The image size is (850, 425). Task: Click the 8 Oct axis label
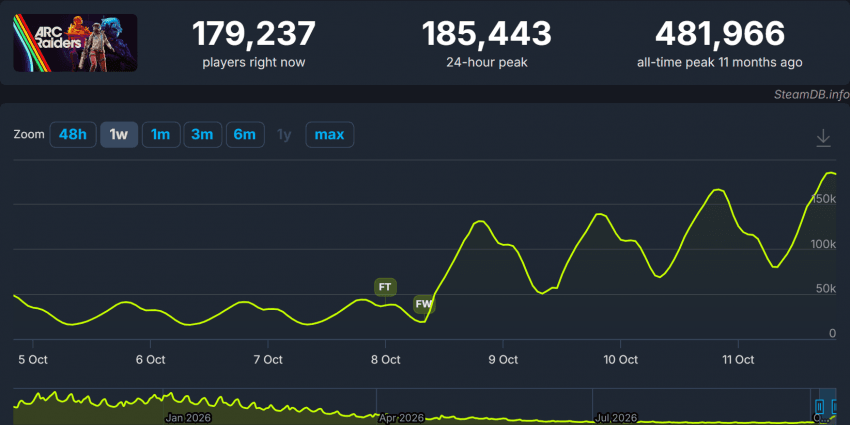pyautogui.click(x=385, y=359)
